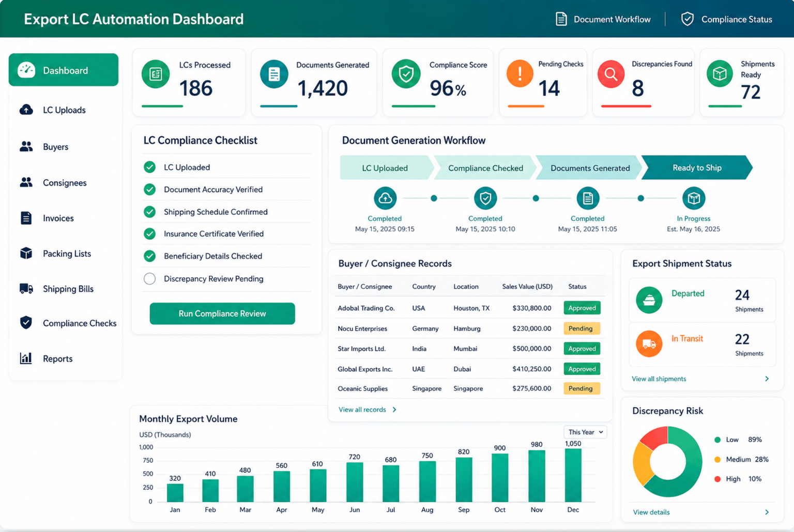Click Pending status for Oceanic Supplies
The height and width of the screenshot is (532, 794).
point(582,388)
